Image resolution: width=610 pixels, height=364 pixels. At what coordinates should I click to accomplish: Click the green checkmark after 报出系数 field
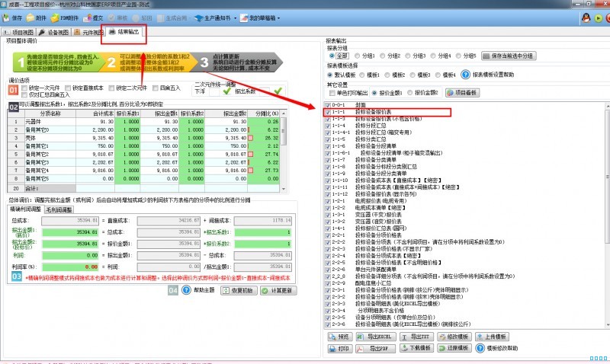click(278, 91)
